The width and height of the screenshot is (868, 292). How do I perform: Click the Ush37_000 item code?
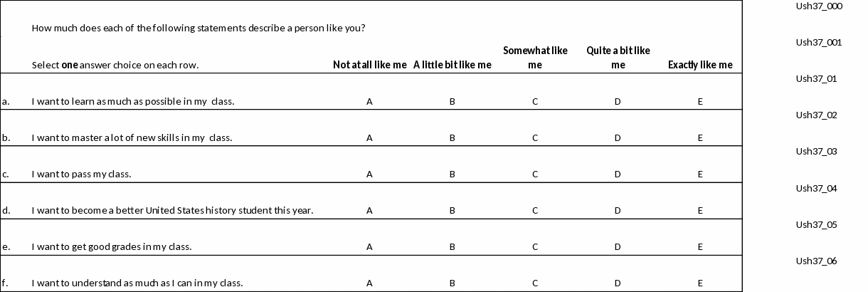click(819, 6)
